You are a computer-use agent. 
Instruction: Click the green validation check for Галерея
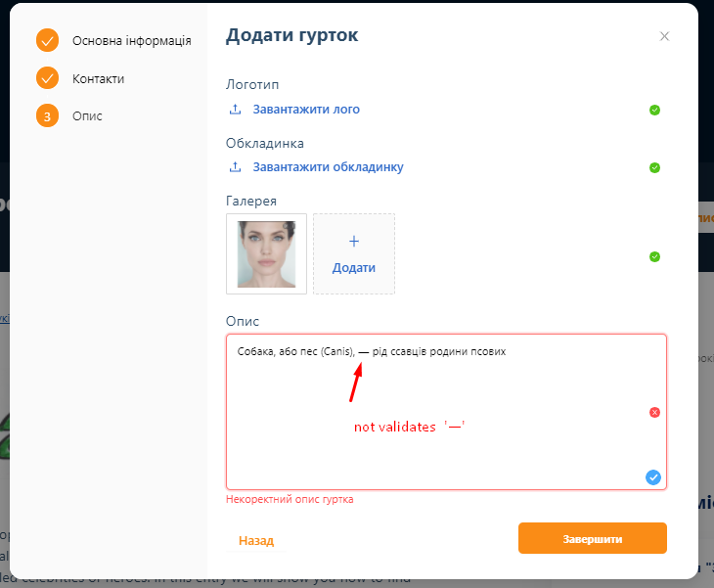(654, 257)
